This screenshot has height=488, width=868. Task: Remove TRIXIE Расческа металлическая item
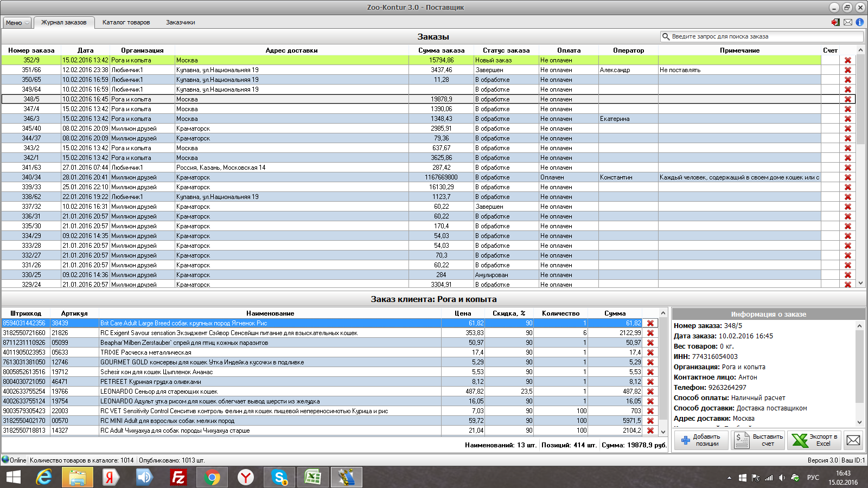[650, 352]
